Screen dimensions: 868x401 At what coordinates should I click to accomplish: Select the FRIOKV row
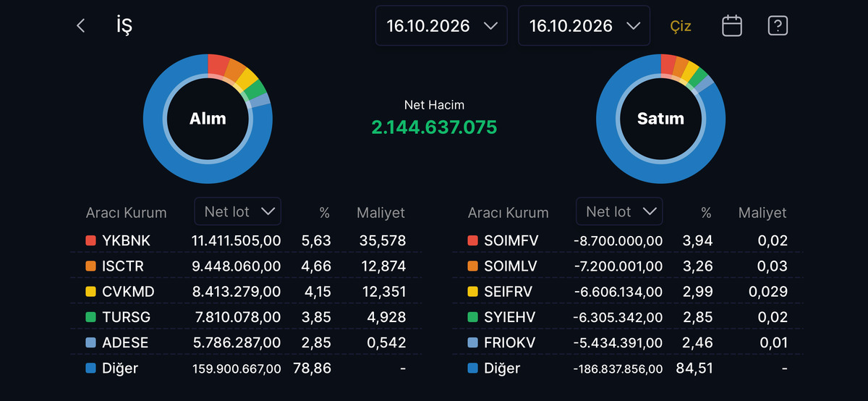tap(628, 342)
